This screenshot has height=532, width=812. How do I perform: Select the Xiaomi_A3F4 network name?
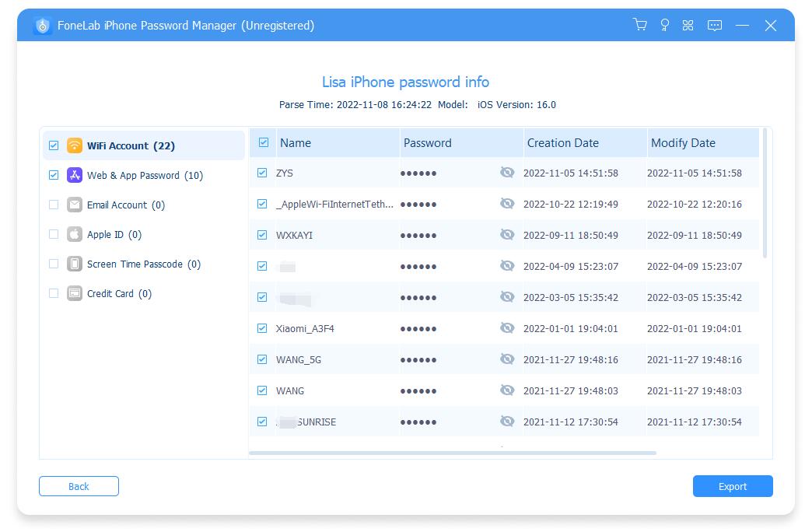click(305, 328)
